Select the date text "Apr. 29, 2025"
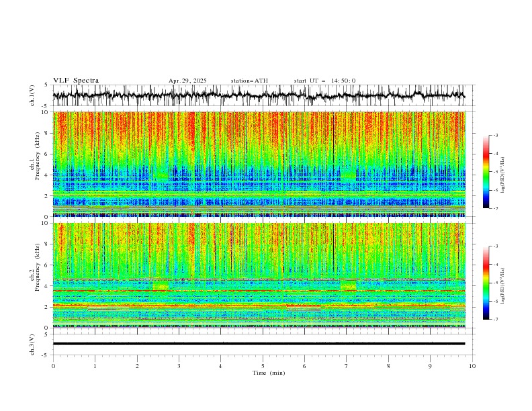532x411 pixels. pyautogui.click(x=187, y=81)
